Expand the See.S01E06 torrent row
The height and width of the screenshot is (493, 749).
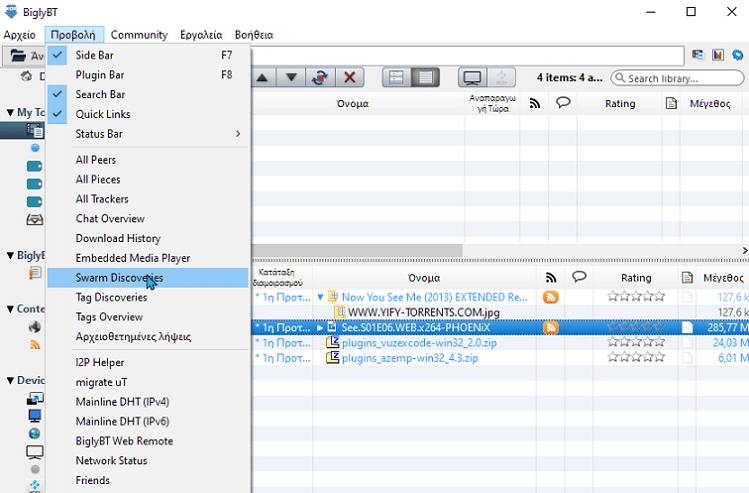pos(321,328)
